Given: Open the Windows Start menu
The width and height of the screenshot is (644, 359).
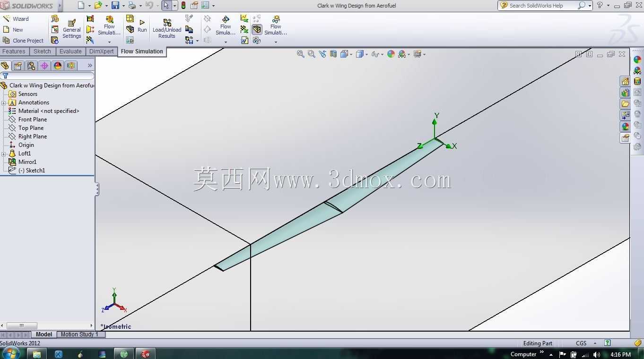Looking at the screenshot, I should pos(10,353).
